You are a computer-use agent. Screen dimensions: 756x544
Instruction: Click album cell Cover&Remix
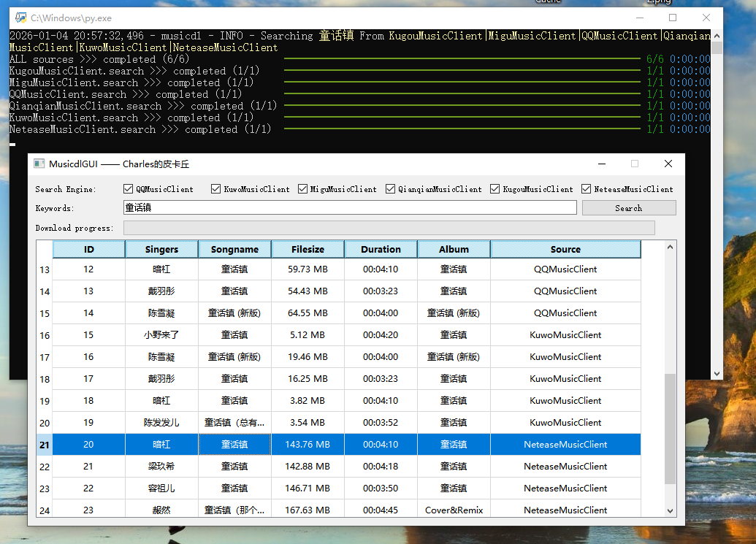point(454,510)
